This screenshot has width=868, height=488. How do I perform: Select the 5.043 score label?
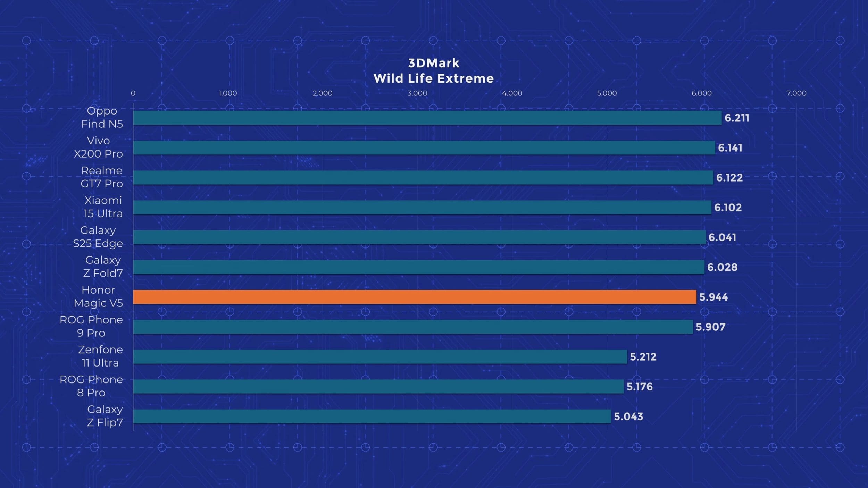[628, 417]
